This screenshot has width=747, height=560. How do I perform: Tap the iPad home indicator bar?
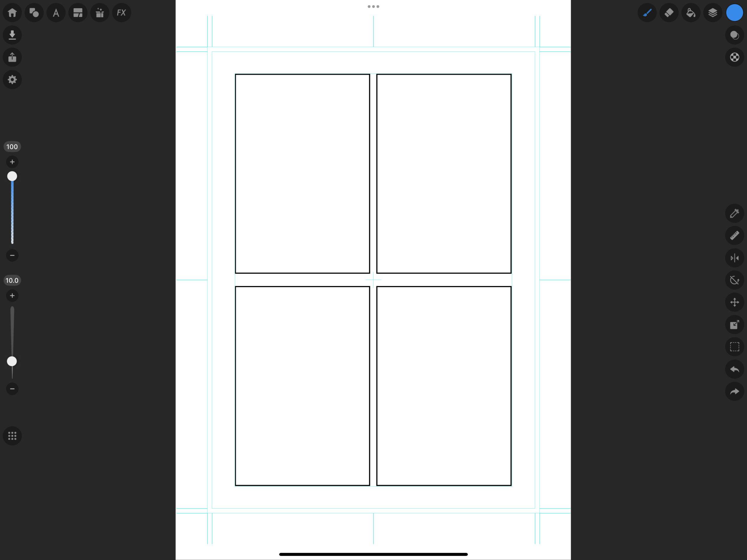373,554
